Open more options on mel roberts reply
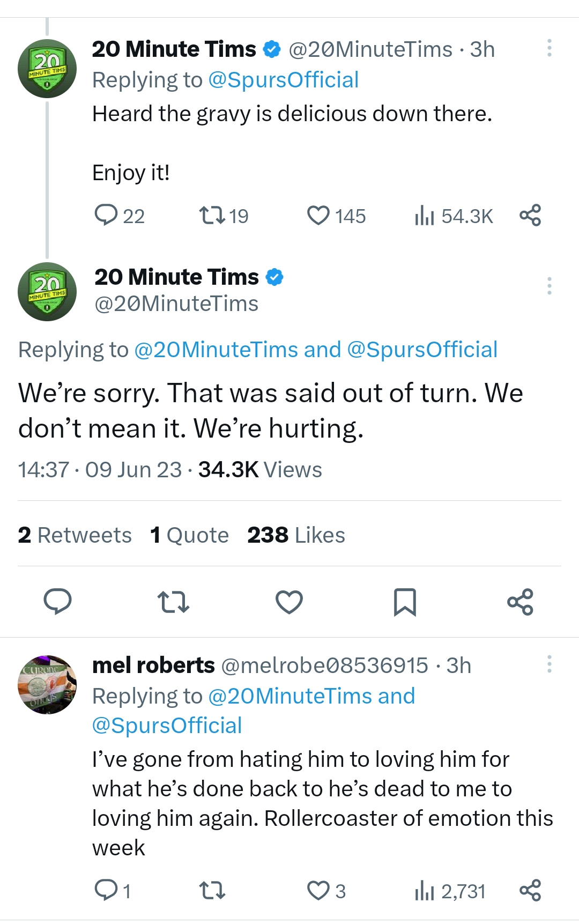The width and height of the screenshot is (579, 924). [549, 664]
